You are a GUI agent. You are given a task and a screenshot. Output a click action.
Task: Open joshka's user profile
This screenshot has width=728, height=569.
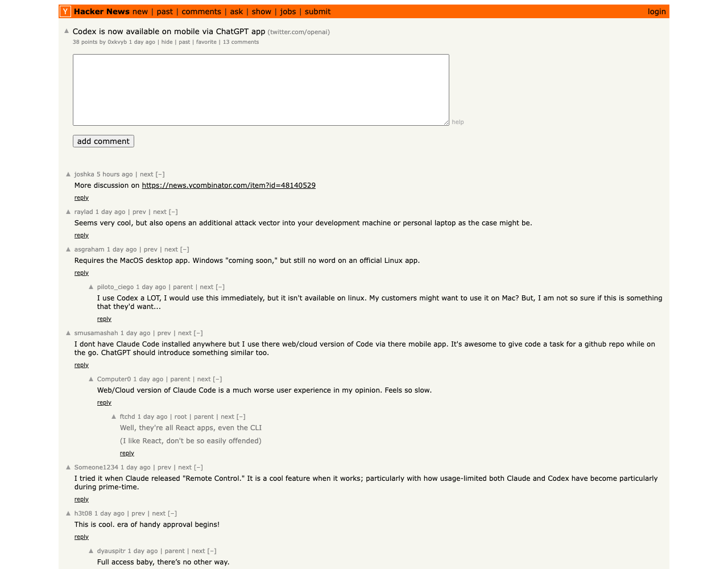pos(84,174)
